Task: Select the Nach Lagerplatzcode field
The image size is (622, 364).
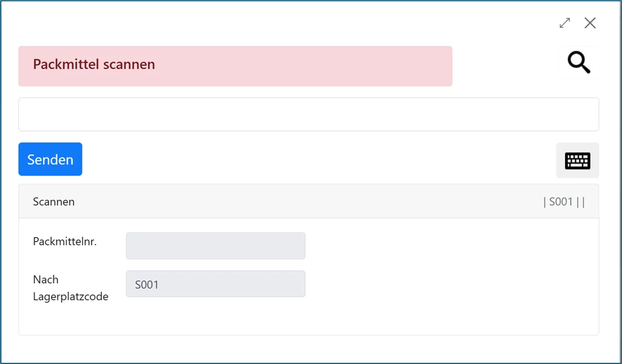Action: point(216,284)
